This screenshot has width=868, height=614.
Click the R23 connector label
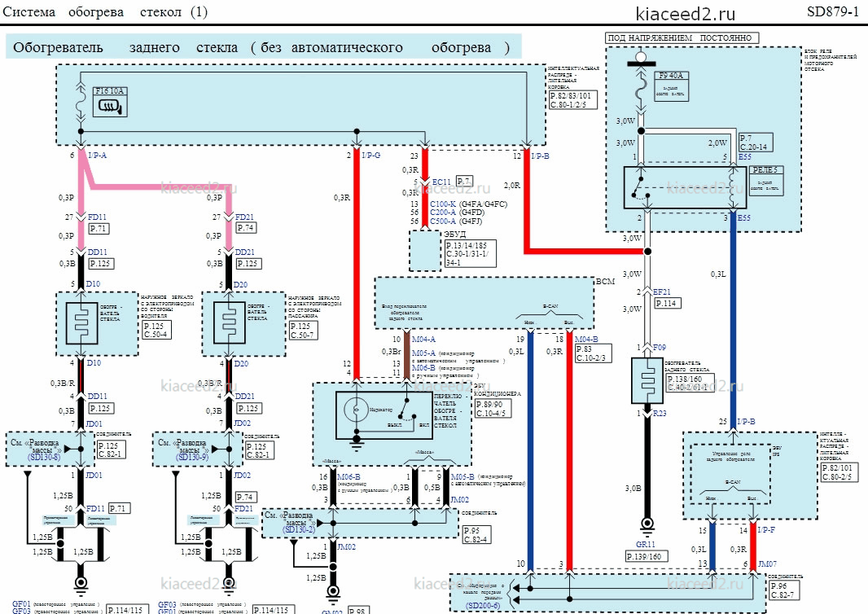tap(660, 414)
